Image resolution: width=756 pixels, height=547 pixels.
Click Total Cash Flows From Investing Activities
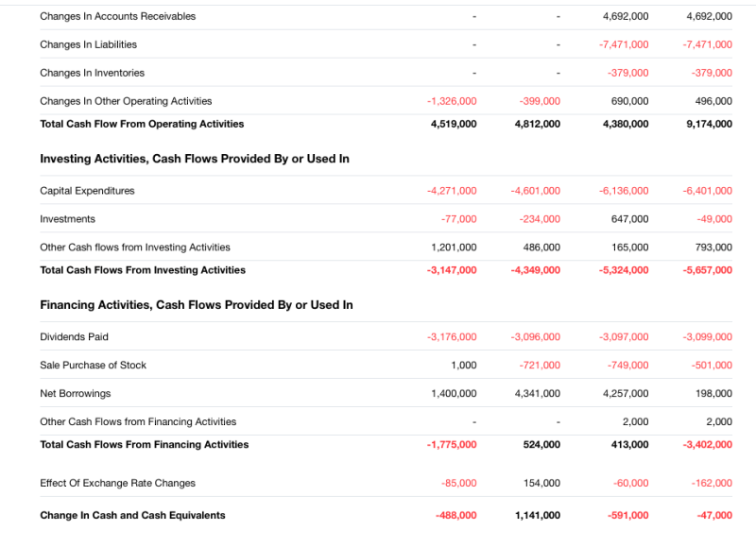coord(143,270)
